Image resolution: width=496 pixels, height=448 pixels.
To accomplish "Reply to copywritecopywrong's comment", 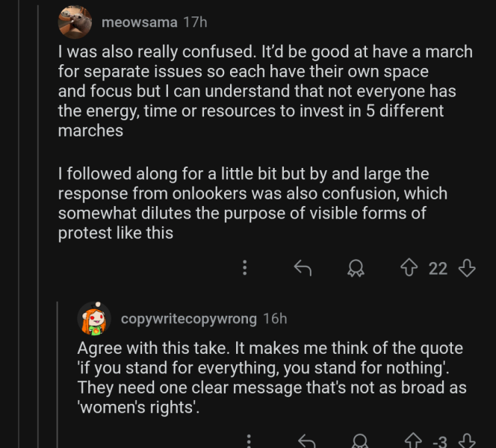I will (306, 441).
